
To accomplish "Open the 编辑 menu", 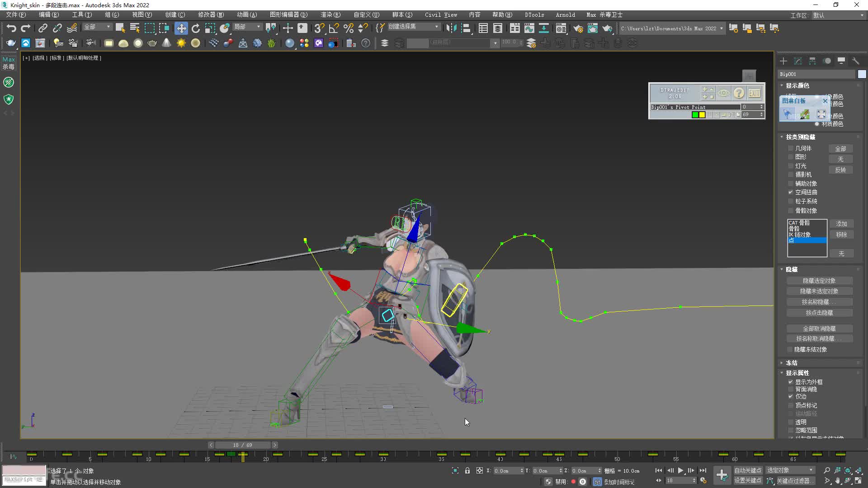I will click(49, 15).
